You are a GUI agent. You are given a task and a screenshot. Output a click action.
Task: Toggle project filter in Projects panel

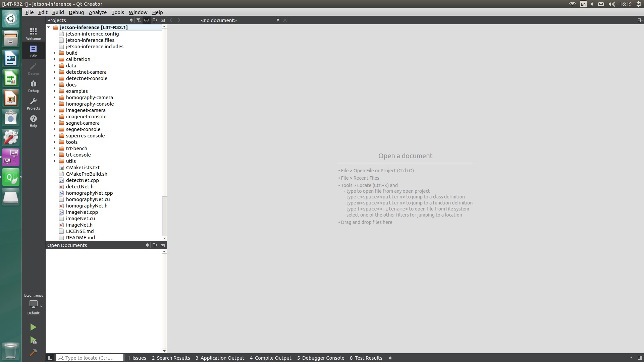click(139, 20)
